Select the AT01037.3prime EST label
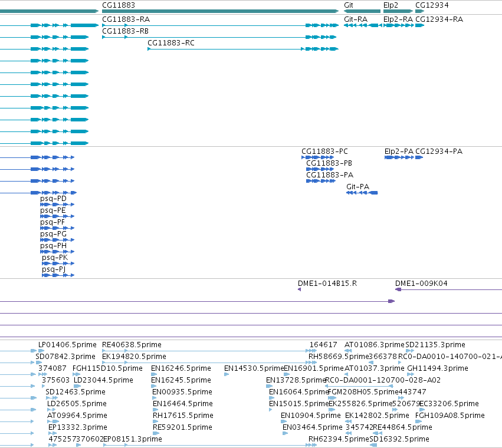 (374, 368)
